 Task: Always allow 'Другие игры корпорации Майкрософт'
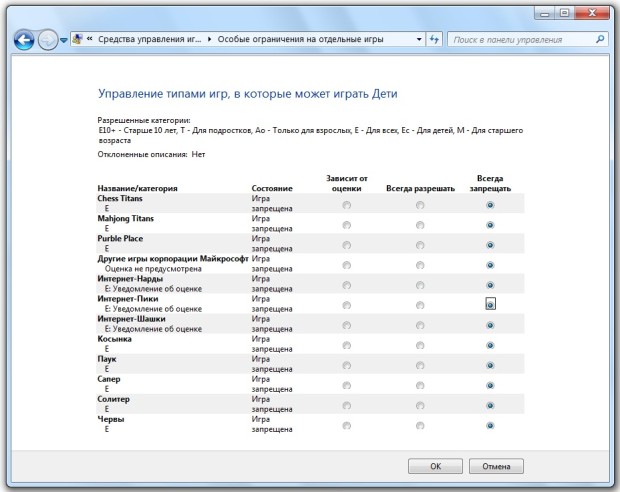(x=420, y=265)
